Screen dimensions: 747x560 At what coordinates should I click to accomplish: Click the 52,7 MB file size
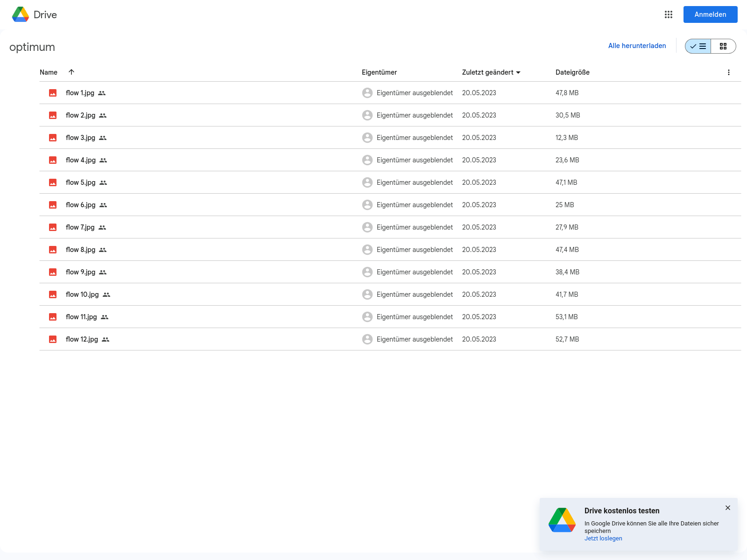click(567, 339)
